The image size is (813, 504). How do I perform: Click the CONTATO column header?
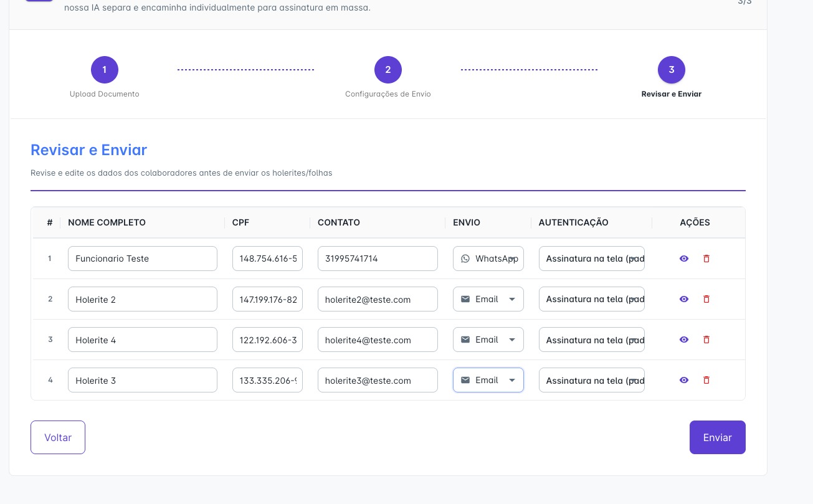click(339, 222)
